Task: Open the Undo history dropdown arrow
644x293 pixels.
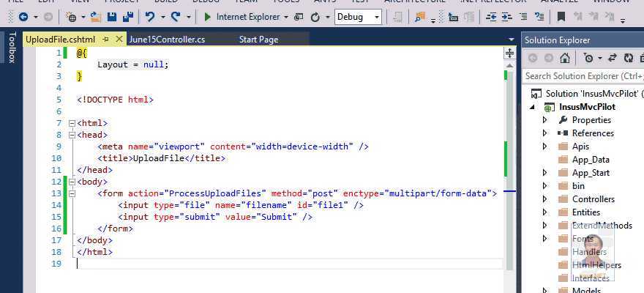Action: click(162, 18)
